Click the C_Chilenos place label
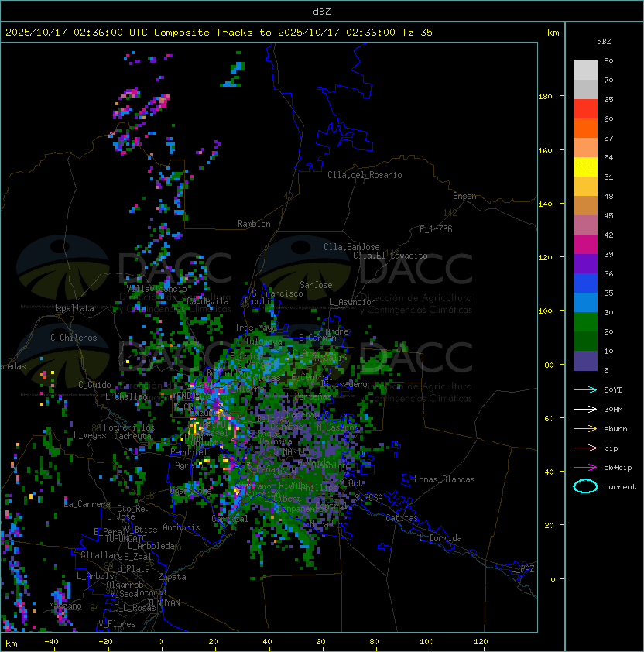 tap(74, 338)
